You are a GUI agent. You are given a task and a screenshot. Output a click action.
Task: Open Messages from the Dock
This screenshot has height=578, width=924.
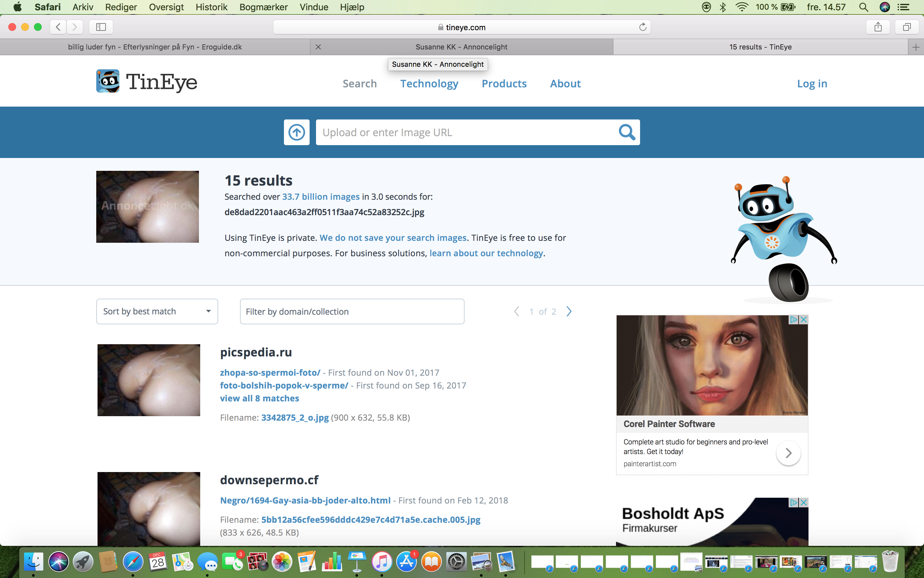click(x=207, y=562)
